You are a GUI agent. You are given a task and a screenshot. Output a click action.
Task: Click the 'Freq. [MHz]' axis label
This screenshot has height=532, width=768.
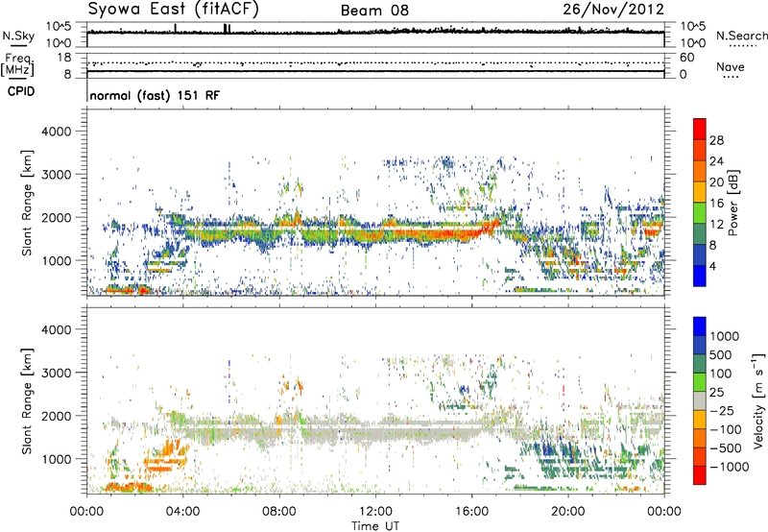(17, 65)
